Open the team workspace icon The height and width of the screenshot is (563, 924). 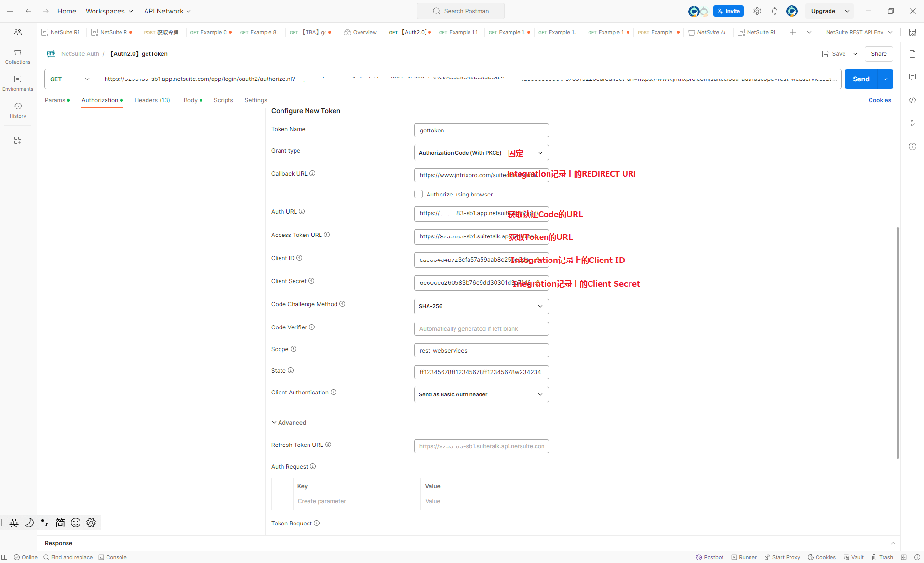pyautogui.click(x=18, y=32)
